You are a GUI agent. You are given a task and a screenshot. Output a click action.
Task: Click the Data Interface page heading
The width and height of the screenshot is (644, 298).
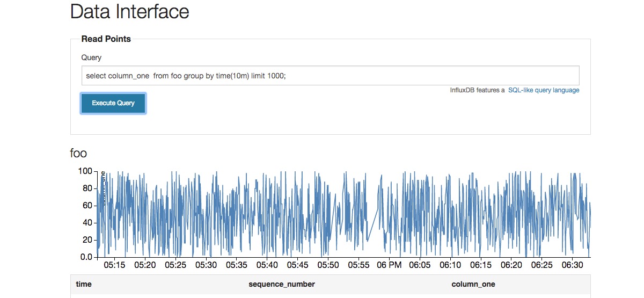coord(130,11)
